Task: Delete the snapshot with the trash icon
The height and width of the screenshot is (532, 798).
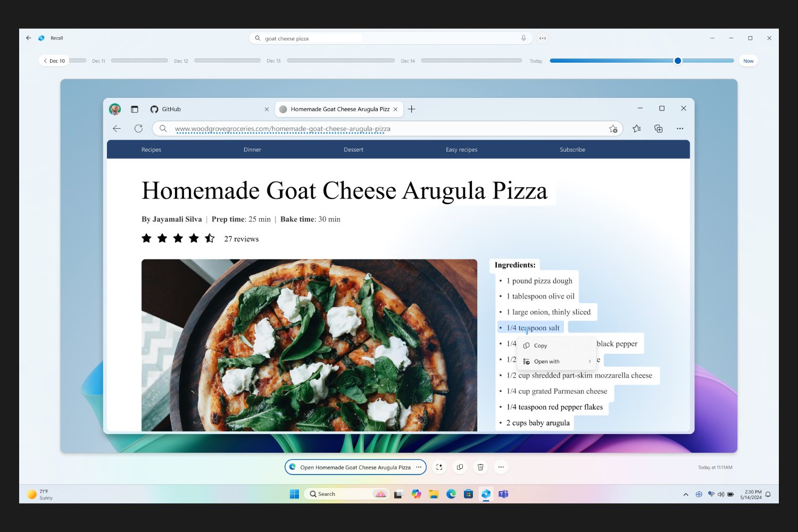Action: pyautogui.click(x=480, y=467)
